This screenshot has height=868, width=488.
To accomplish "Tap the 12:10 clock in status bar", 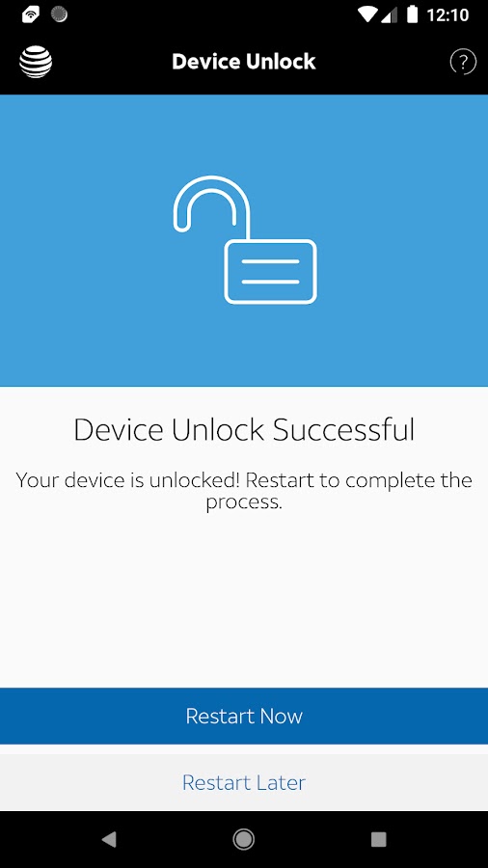I will click(448, 14).
